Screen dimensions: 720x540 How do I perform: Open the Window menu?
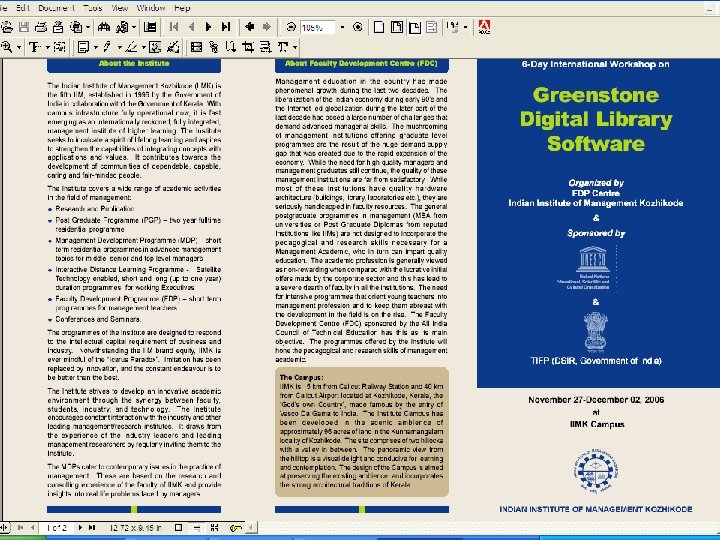151,8
